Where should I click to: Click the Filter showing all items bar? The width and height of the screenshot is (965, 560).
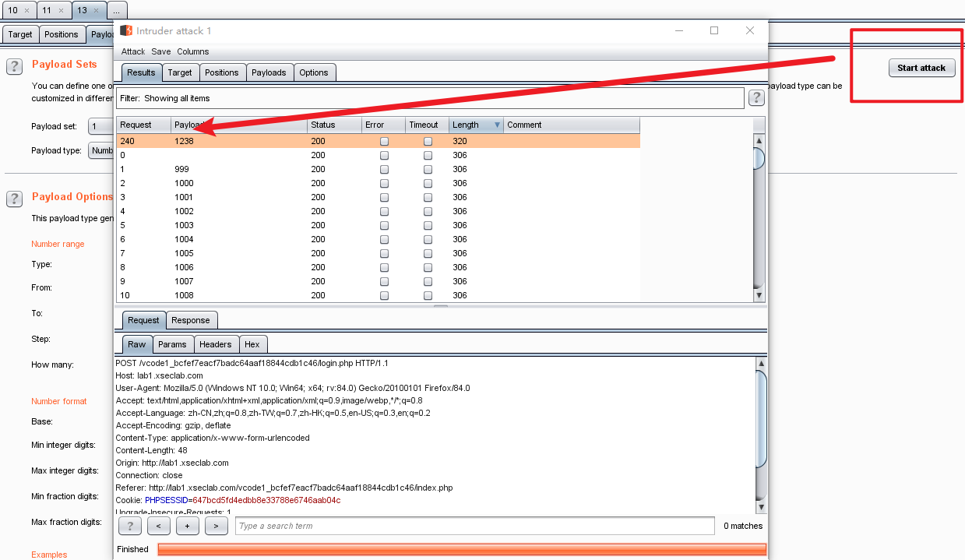[430, 98]
